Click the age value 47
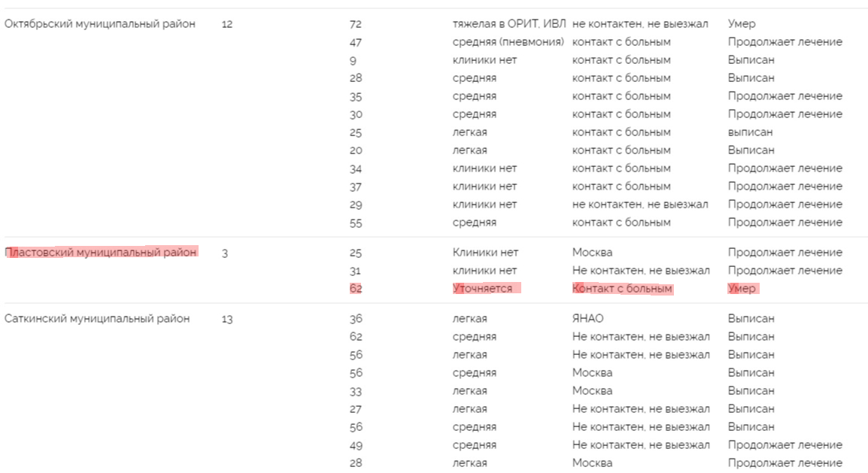The image size is (868, 473). [x=356, y=42]
